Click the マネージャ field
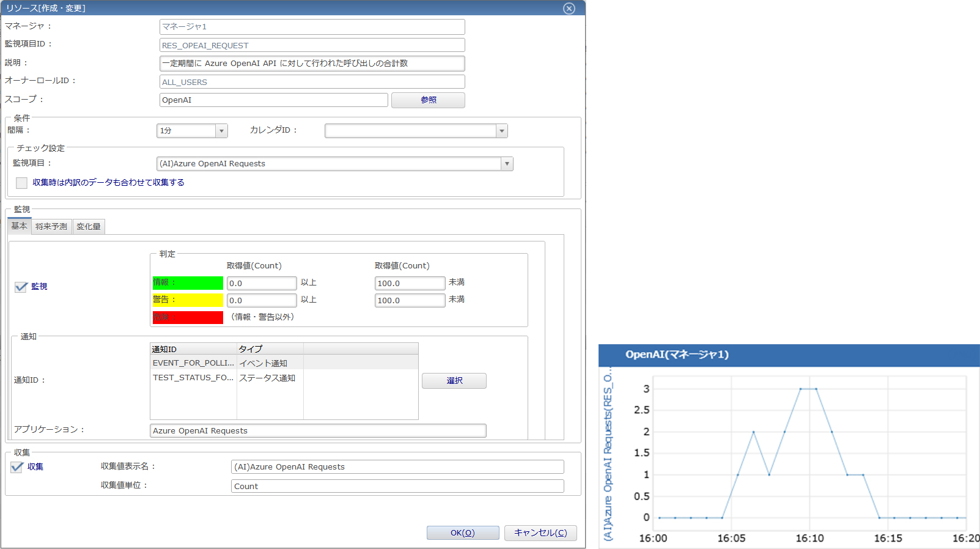980x549 pixels. pos(312,27)
